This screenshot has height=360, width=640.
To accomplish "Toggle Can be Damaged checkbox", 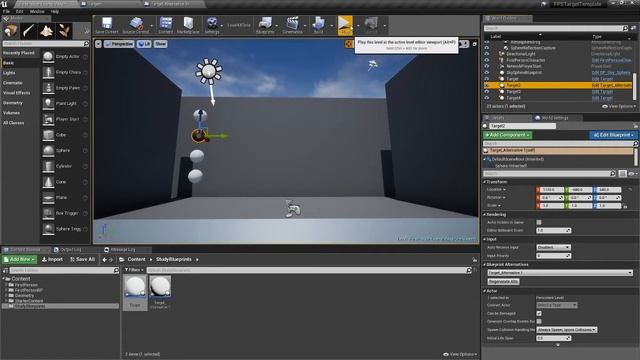I will 539,313.
